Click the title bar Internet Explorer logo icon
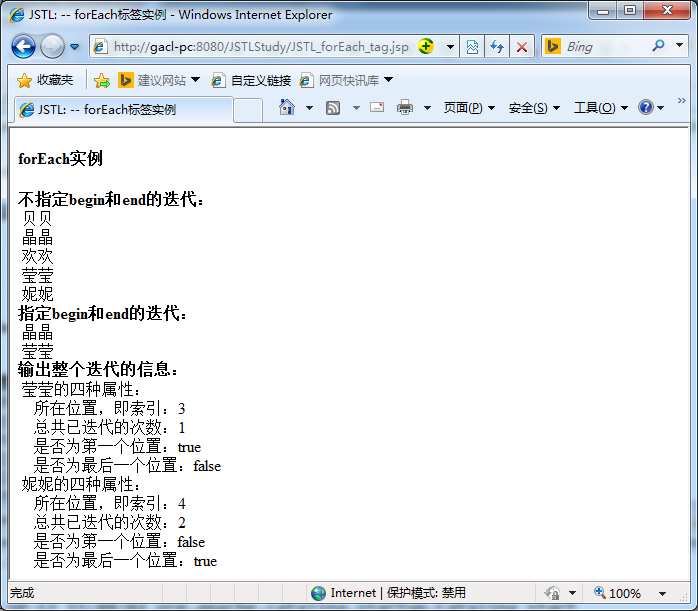 click(17, 15)
